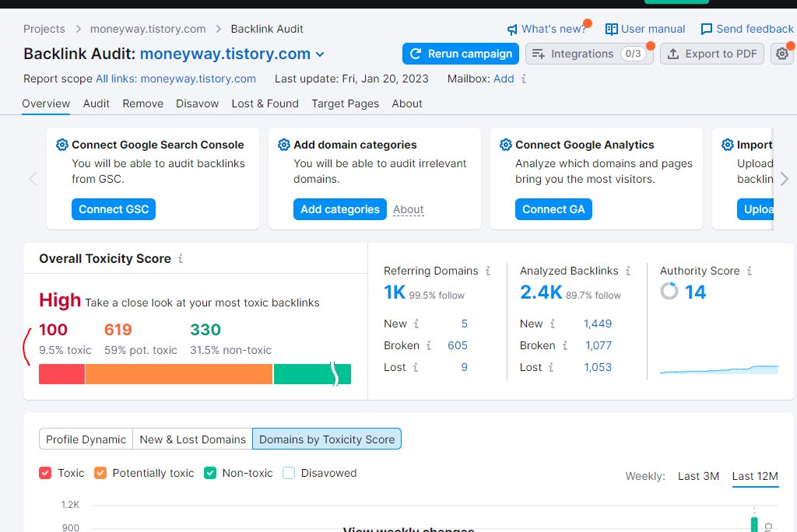The width and height of the screenshot is (797, 532).
Task: Uncheck the Toxic checkbox
Action: point(45,473)
